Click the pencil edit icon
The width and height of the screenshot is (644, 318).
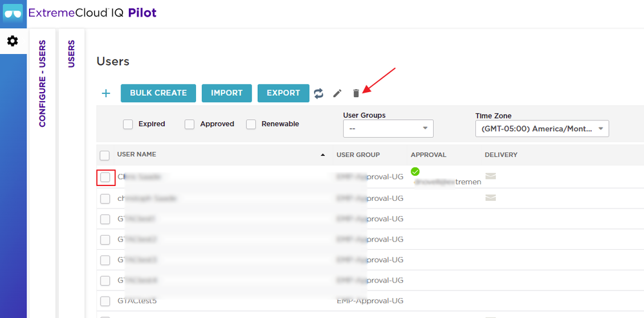click(x=337, y=93)
